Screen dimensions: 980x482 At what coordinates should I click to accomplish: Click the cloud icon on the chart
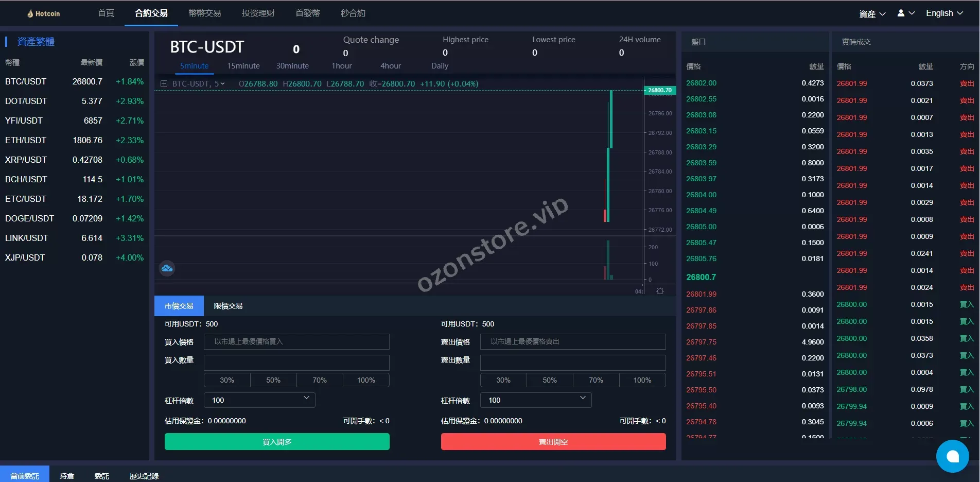point(167,268)
